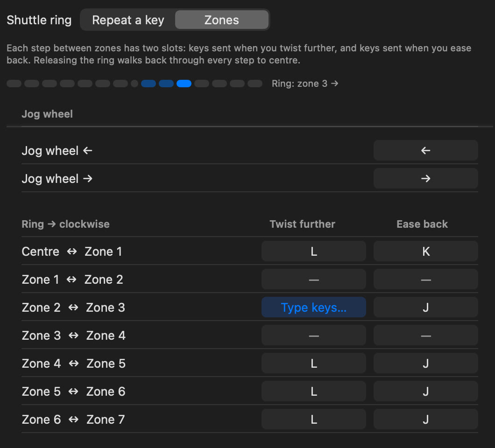495x448 pixels.
Task: Click the 'Ring → clockwise' header
Action: 66,224
